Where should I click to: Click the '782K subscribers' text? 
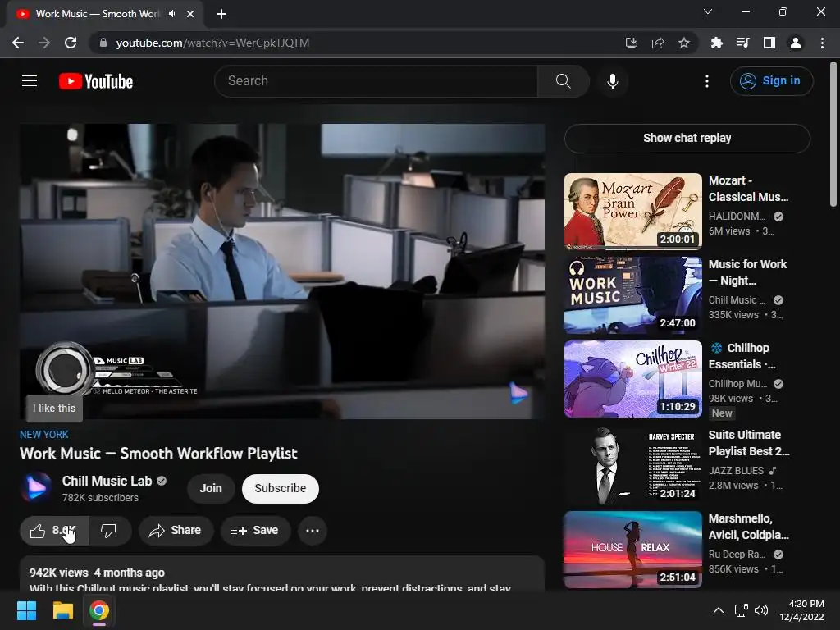point(100,498)
